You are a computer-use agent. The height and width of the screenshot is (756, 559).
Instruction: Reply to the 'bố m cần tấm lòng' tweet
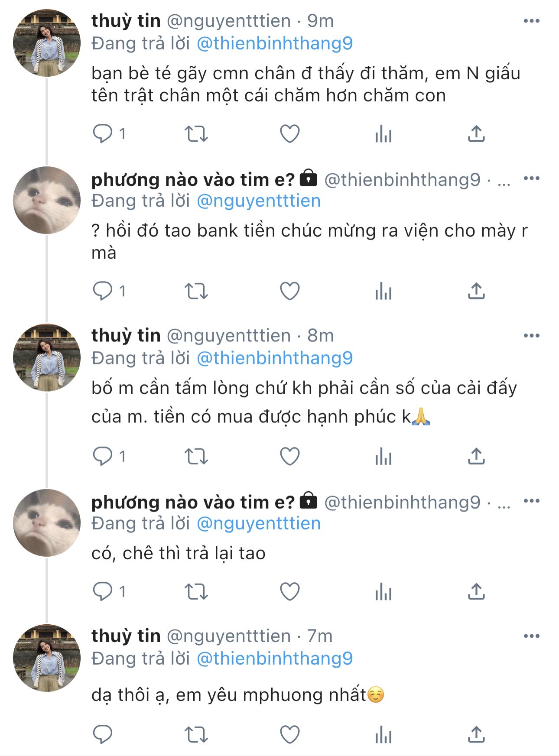click(103, 456)
